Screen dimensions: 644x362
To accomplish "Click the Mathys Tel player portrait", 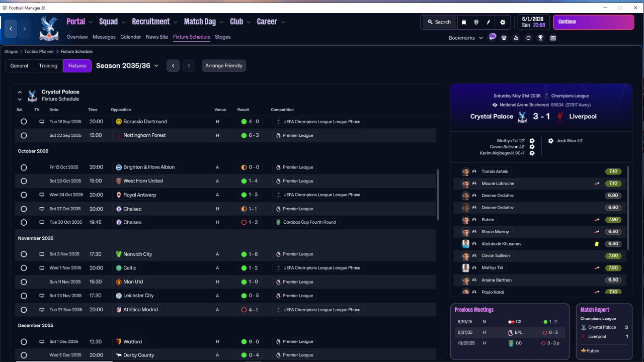I will pyautogui.click(x=466, y=268).
